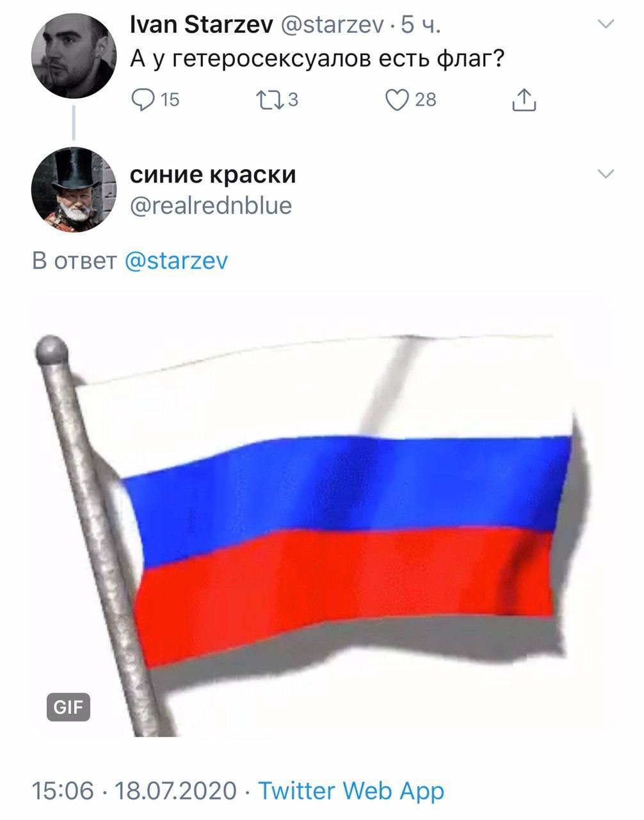The width and height of the screenshot is (644, 820).
Task: Click the retweet icon on Ivan Starzev's tweet
Action: pos(269,100)
